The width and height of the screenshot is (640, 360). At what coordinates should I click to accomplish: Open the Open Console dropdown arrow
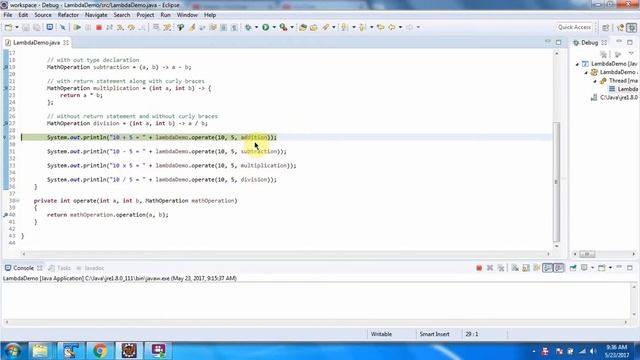coord(610,268)
